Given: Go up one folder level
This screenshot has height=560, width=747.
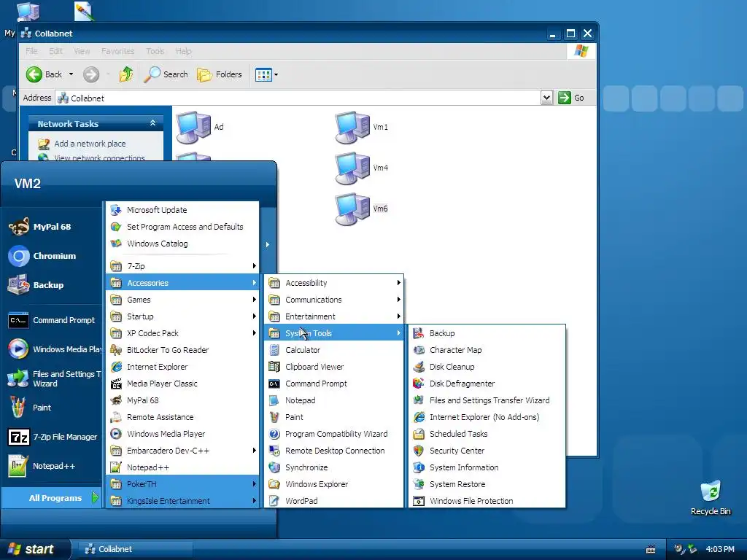Looking at the screenshot, I should (126, 74).
